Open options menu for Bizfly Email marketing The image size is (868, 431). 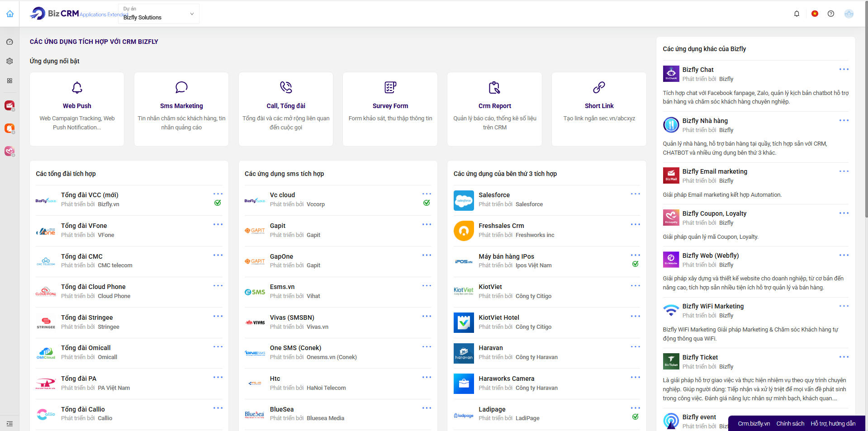[844, 171]
